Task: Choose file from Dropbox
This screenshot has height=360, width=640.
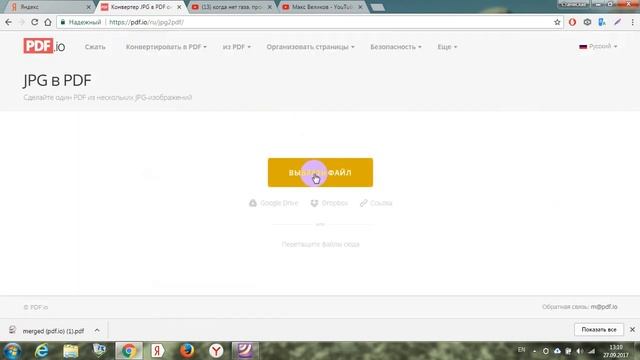Action: (x=329, y=203)
